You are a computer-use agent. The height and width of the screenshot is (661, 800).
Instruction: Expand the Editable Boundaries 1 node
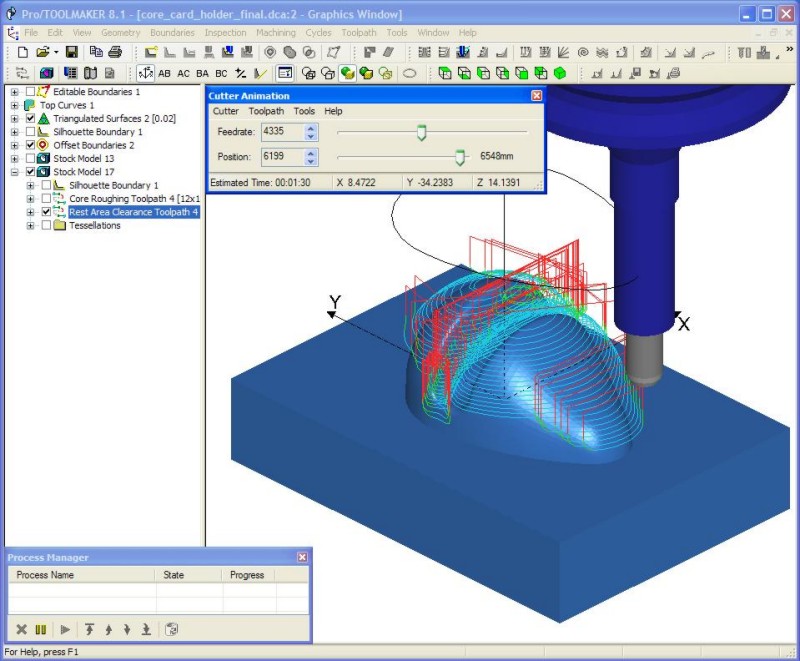(15, 92)
